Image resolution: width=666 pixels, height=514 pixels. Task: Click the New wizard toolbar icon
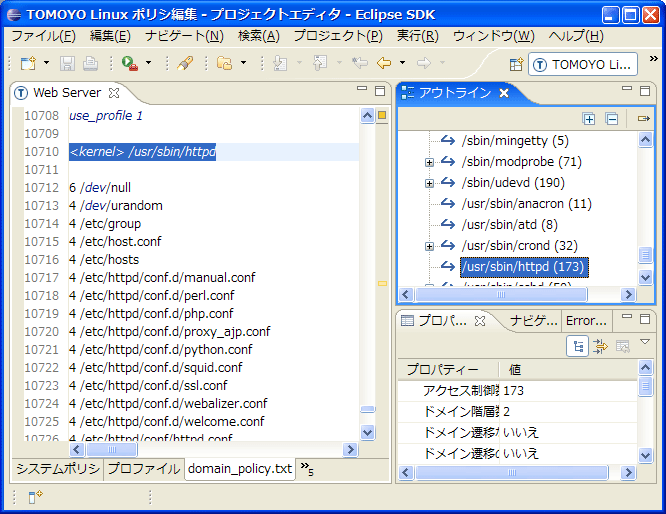point(28,63)
